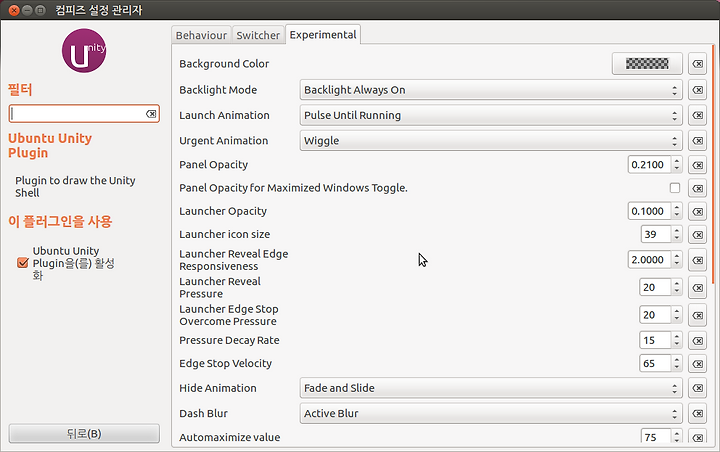The height and width of the screenshot is (452, 720).
Task: Enable Panel Opacity for Maximized Windows Toggle
Action: click(x=675, y=188)
